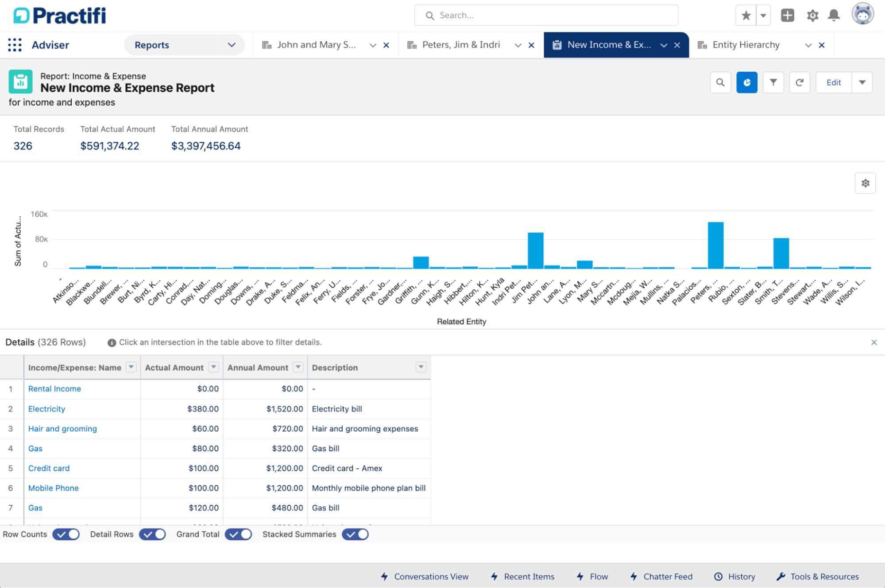Switch to the Entity Hierarchy tab
Screen dimensions: 885x588
tap(746, 45)
